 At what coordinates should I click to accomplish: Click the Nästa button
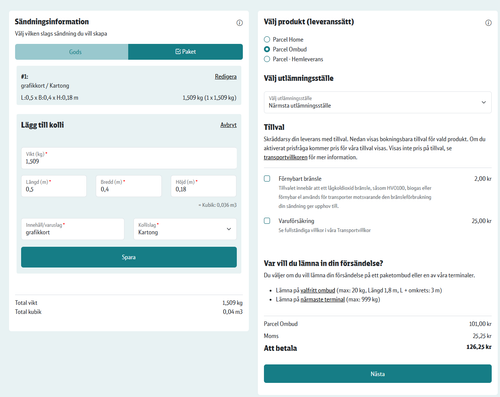(x=378, y=374)
